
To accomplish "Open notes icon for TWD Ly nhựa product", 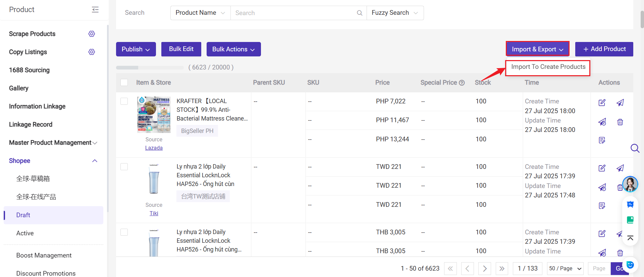I will click(602, 205).
